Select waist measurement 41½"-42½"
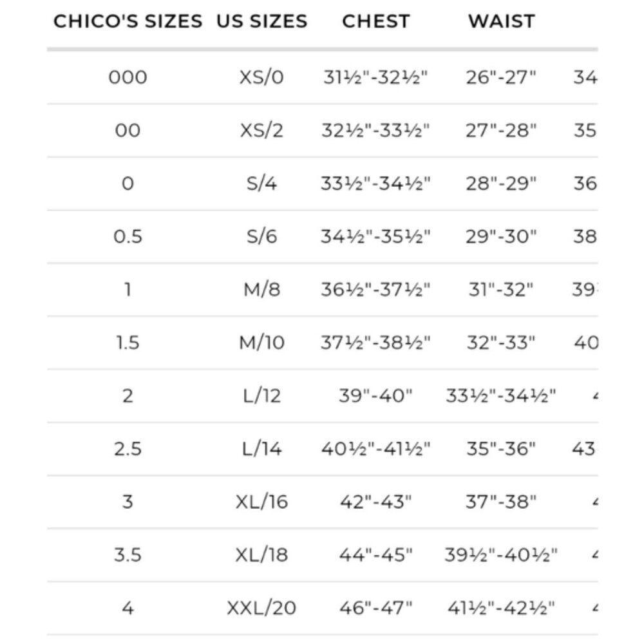Viewport: 644px width, 644px height. 502,608
